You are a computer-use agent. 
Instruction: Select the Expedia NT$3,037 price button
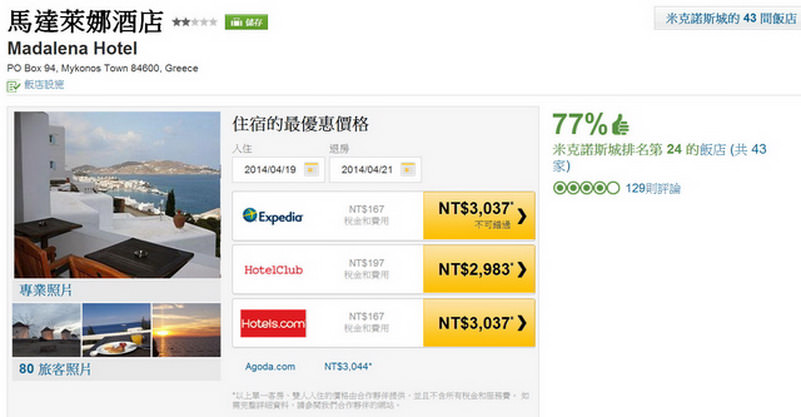478,215
